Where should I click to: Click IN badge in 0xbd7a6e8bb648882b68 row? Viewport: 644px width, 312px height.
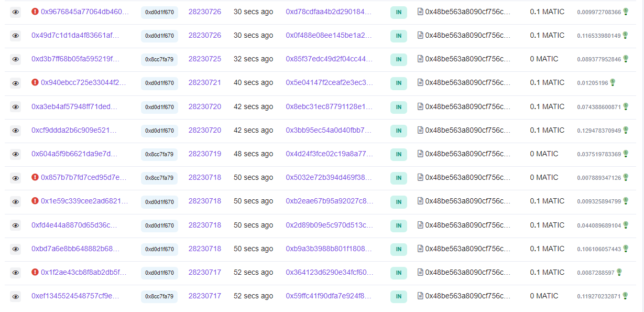click(399, 249)
